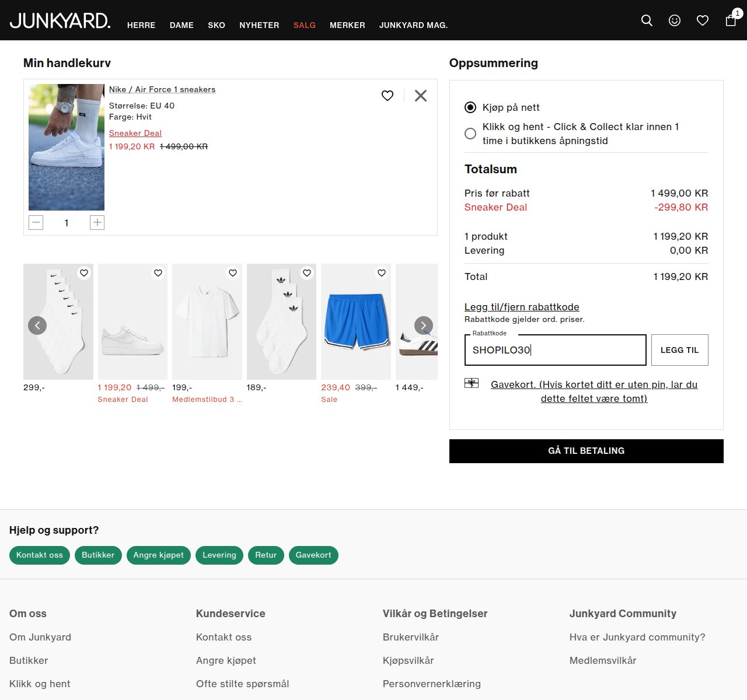The image size is (747, 700).
Task: Click Kontakt oss help pill
Action: click(40, 555)
